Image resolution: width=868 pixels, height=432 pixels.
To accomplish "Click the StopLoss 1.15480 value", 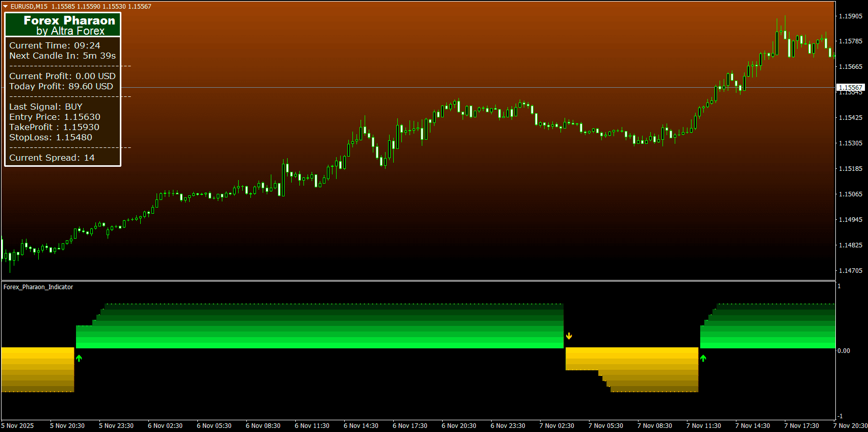I will [x=74, y=137].
